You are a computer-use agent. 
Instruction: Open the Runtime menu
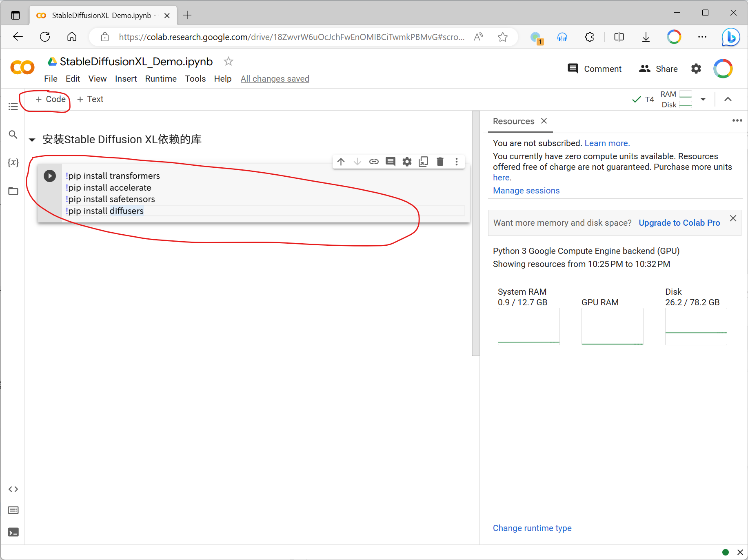pos(161,79)
